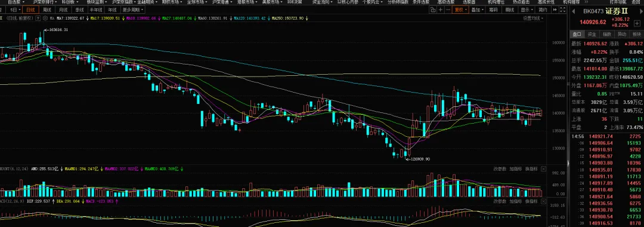Click 加指标 in MACD panel
This screenshot has height=227, width=644.
click(x=515, y=201)
